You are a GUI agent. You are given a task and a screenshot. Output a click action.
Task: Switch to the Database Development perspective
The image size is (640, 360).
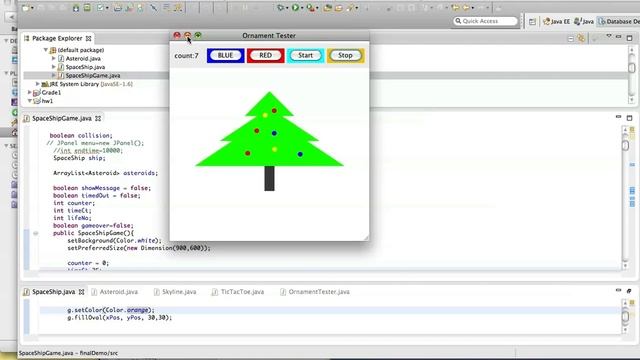point(619,22)
